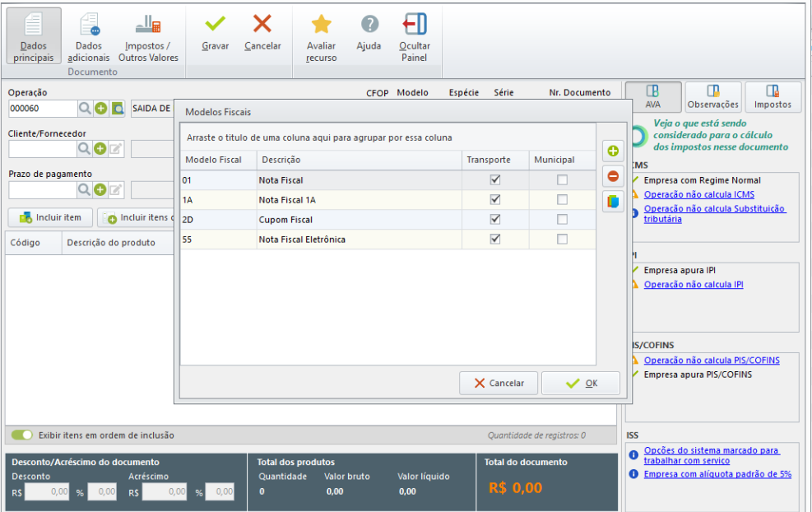Click the search magnifier next to Operação field
812x512 pixels.
pos(85,108)
